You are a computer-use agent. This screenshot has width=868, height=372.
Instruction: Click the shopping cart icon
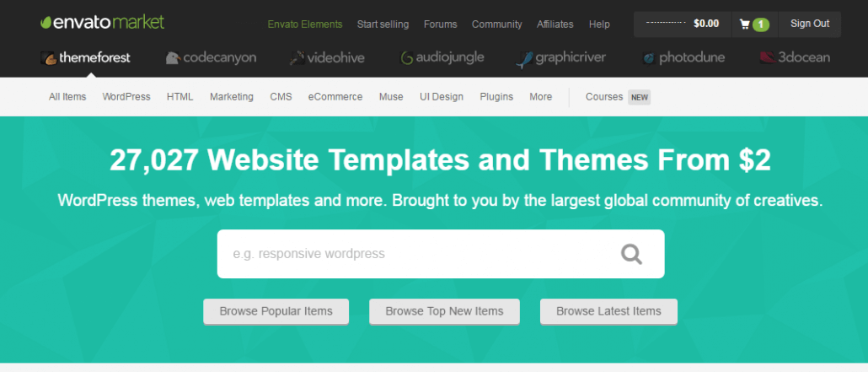745,24
